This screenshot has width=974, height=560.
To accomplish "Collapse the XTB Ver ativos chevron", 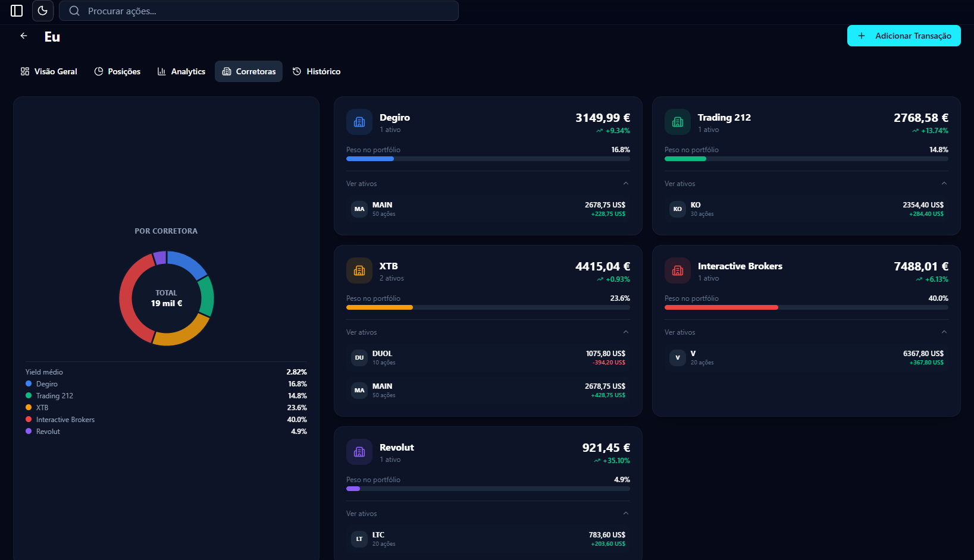I will point(625,332).
